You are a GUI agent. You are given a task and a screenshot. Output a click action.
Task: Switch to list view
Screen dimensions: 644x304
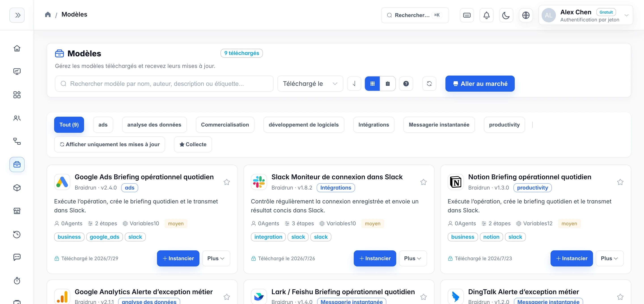[388, 84]
